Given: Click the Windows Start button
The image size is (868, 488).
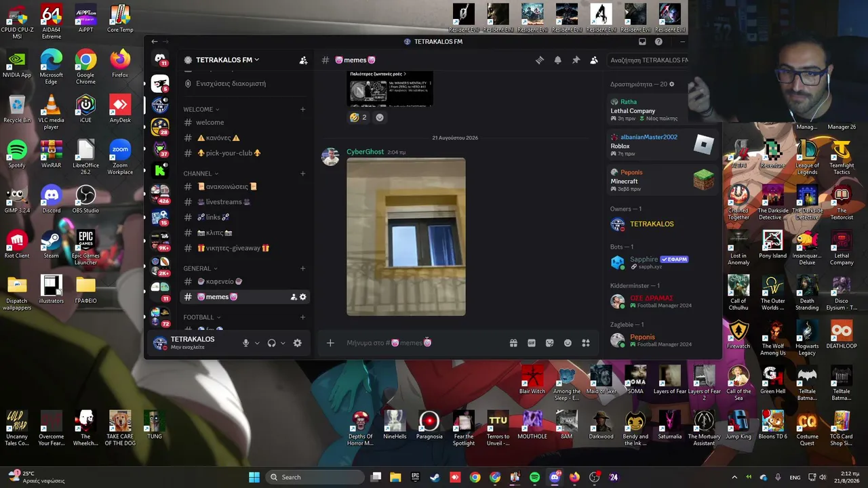Looking at the screenshot, I should [254, 477].
